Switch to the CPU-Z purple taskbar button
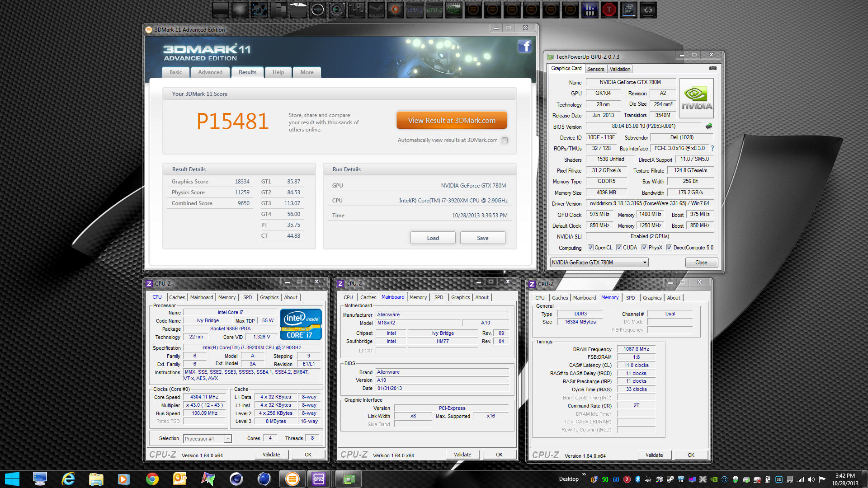This screenshot has width=868, height=488. [x=319, y=479]
